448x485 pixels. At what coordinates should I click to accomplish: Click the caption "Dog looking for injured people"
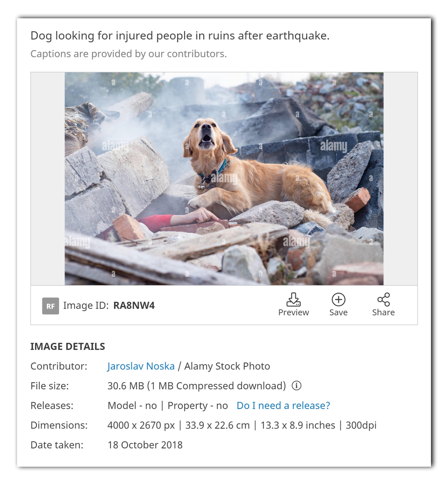click(180, 36)
